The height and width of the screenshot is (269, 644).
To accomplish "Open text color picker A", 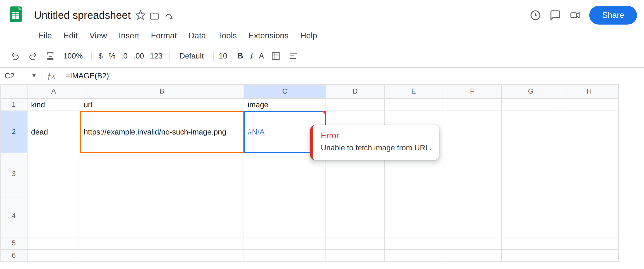I will [261, 56].
